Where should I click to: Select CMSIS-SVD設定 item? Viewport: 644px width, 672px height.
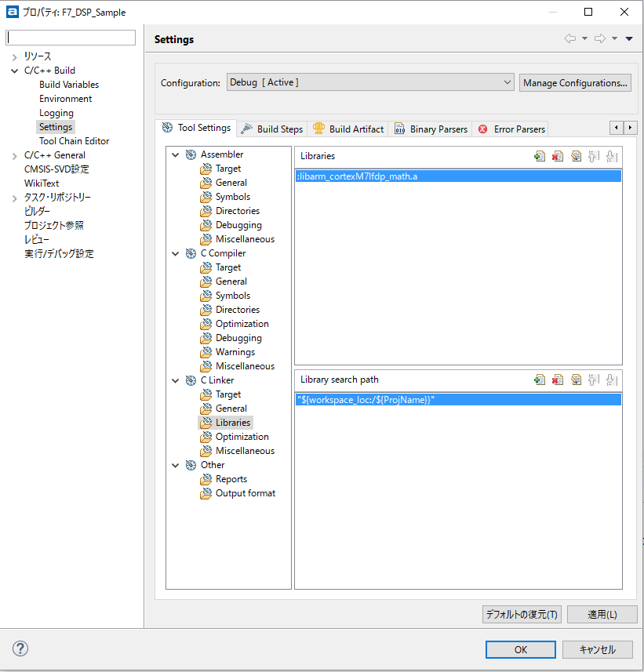click(56, 169)
